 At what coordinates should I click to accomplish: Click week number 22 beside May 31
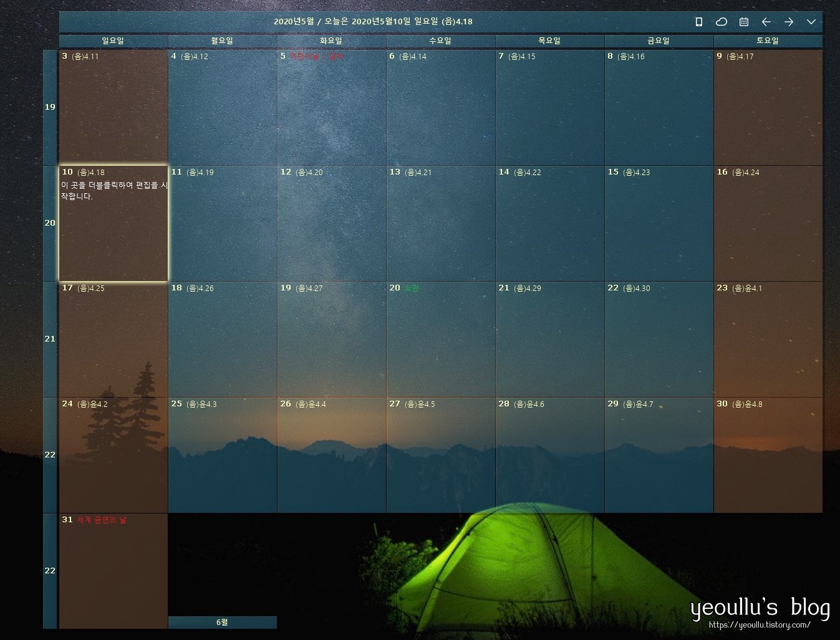point(50,571)
